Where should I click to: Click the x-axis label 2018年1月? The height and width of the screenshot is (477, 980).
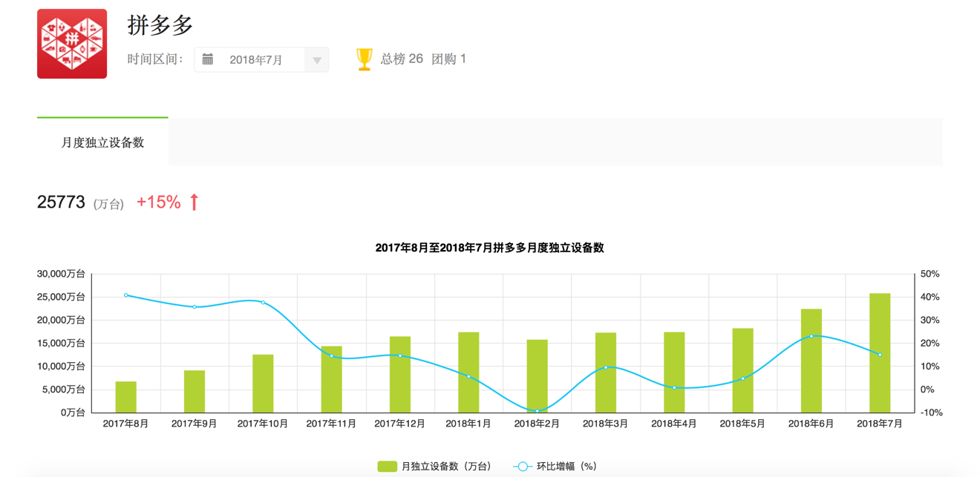468,424
